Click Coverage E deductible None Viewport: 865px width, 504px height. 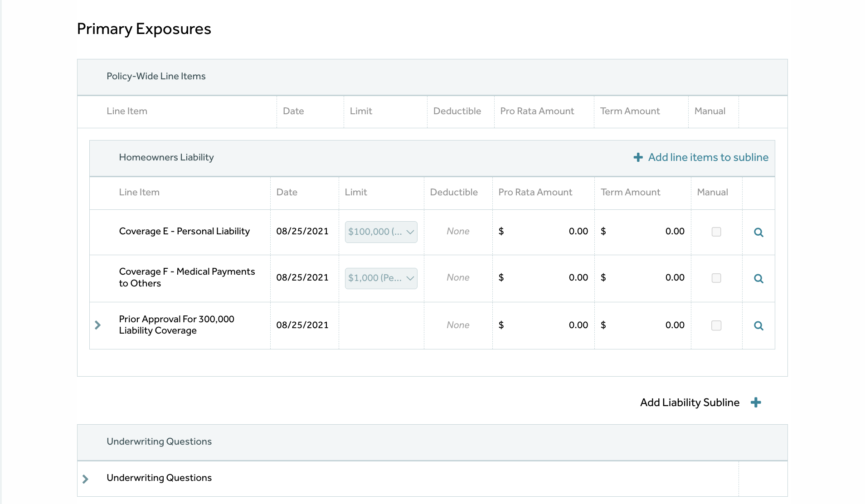coord(458,231)
